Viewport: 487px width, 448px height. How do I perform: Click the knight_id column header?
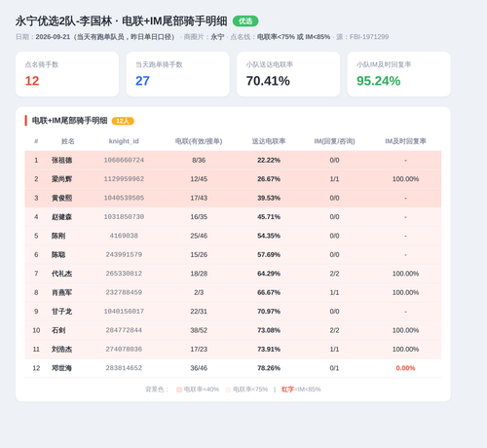click(x=124, y=141)
